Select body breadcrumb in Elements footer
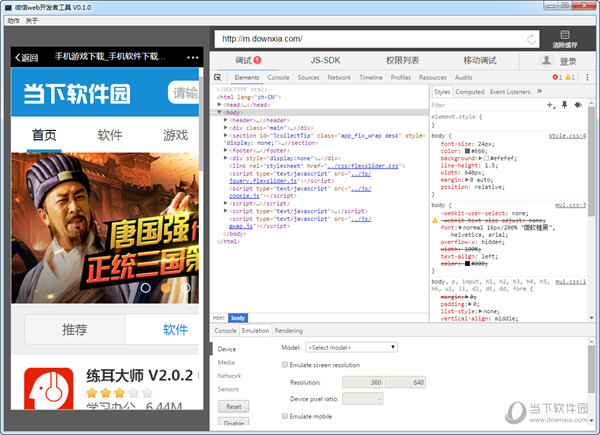 pyautogui.click(x=238, y=318)
